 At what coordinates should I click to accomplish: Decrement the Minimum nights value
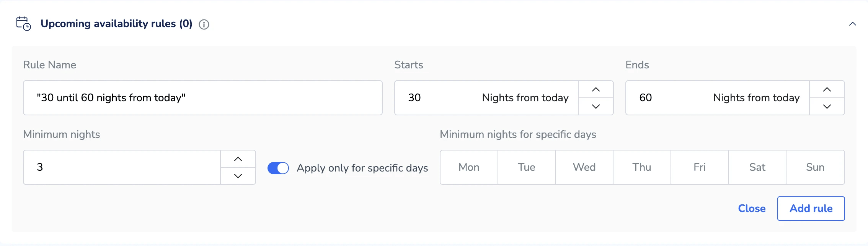tap(238, 176)
